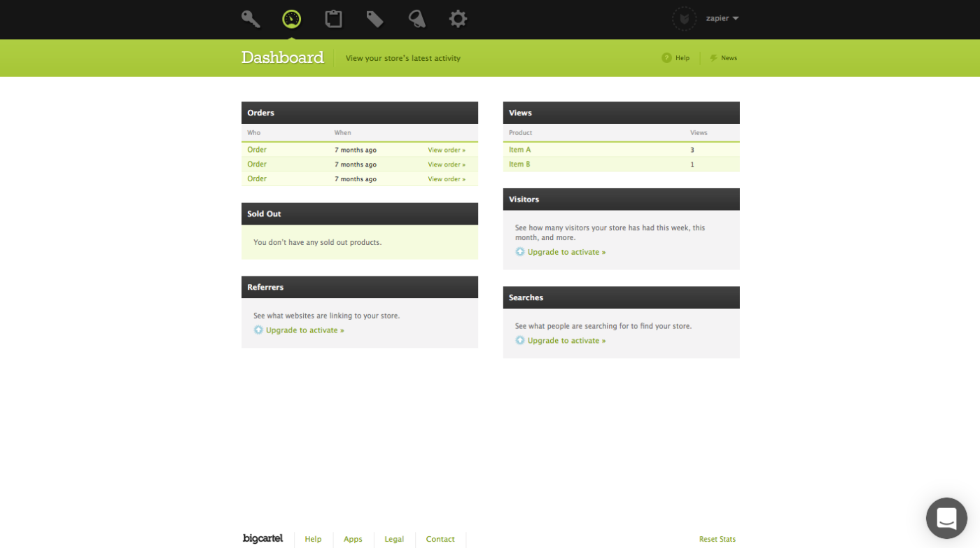Screen dimensions: 980x548
Task: Click Upgrade to activate under Visitors
Action: pos(566,252)
